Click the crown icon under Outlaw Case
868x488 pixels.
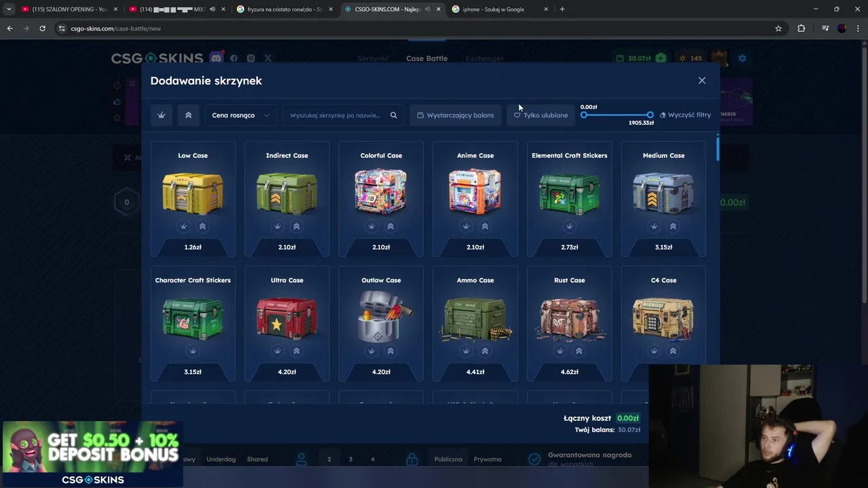point(372,351)
